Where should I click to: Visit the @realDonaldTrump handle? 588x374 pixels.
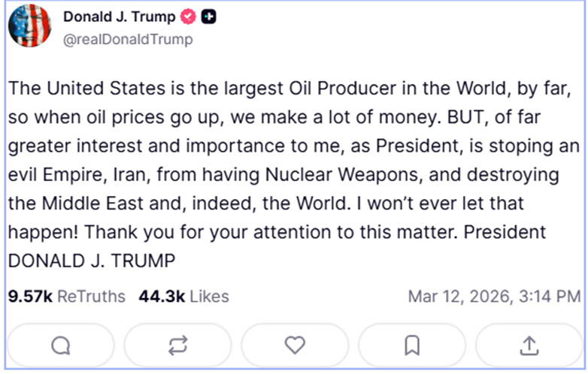coord(128,39)
